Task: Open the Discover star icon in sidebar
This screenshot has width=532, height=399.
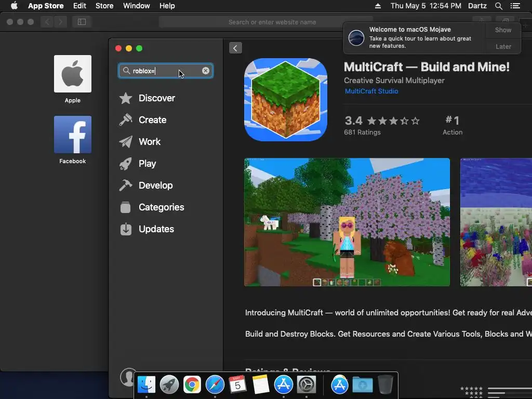Action: click(126, 98)
